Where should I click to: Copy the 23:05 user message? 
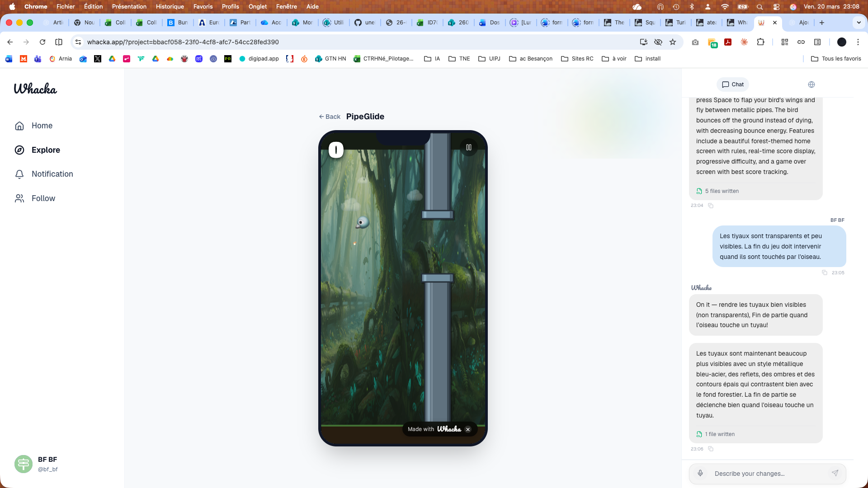pyautogui.click(x=825, y=272)
